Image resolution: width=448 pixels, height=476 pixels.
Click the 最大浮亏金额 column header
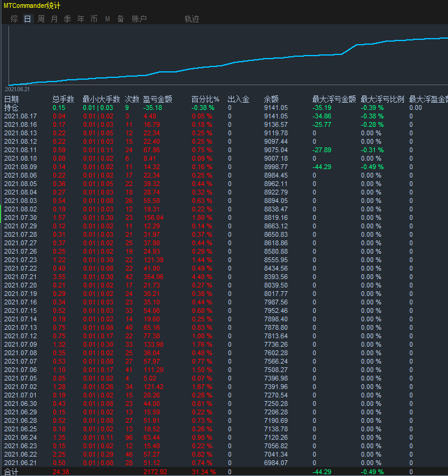pos(334,99)
